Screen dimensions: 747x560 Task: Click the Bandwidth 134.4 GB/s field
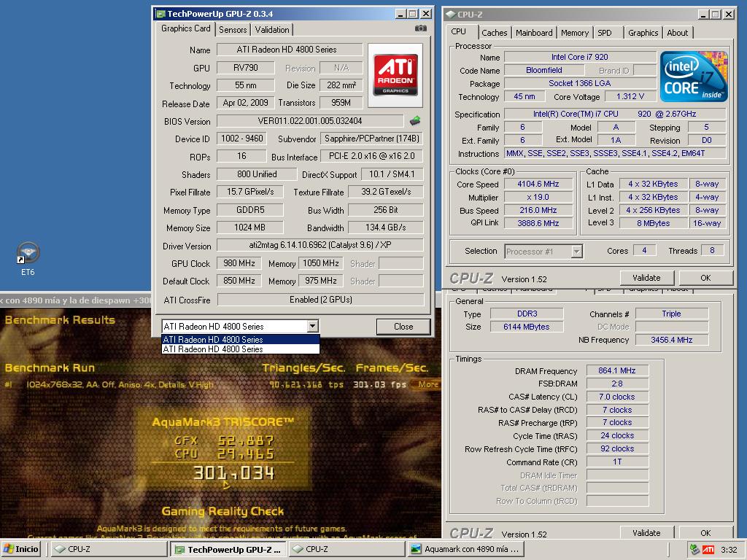coord(385,227)
